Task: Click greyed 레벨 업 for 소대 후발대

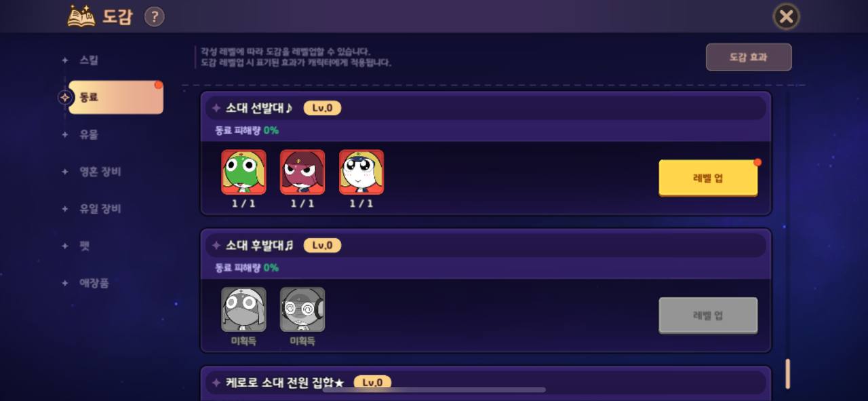Action: [x=708, y=316]
